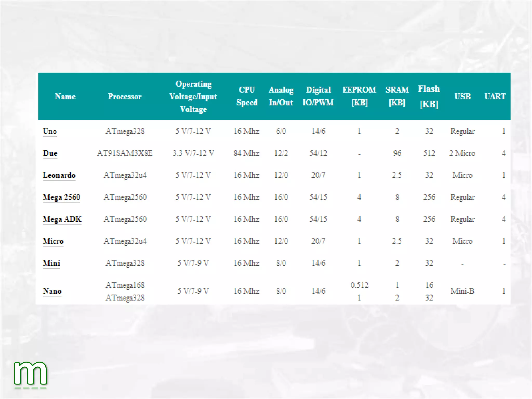Click the Flash [KB] column header
The height and width of the screenshot is (399, 532).
tap(429, 96)
